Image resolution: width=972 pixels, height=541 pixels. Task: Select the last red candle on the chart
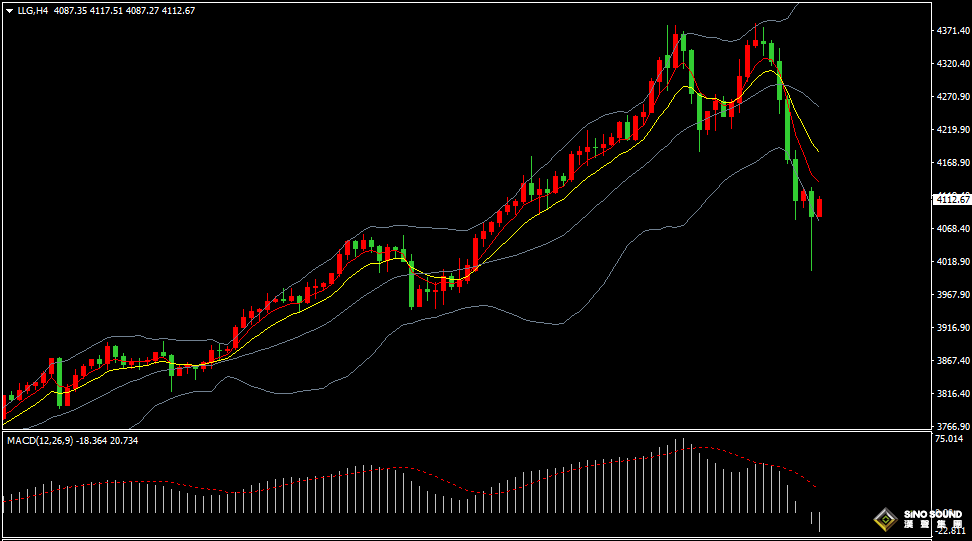coord(820,208)
